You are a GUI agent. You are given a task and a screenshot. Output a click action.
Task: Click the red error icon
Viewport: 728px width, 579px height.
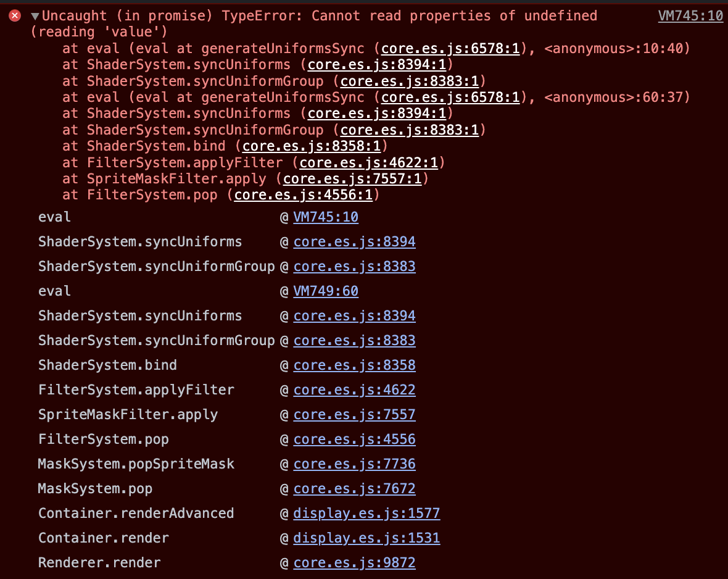coord(15,16)
